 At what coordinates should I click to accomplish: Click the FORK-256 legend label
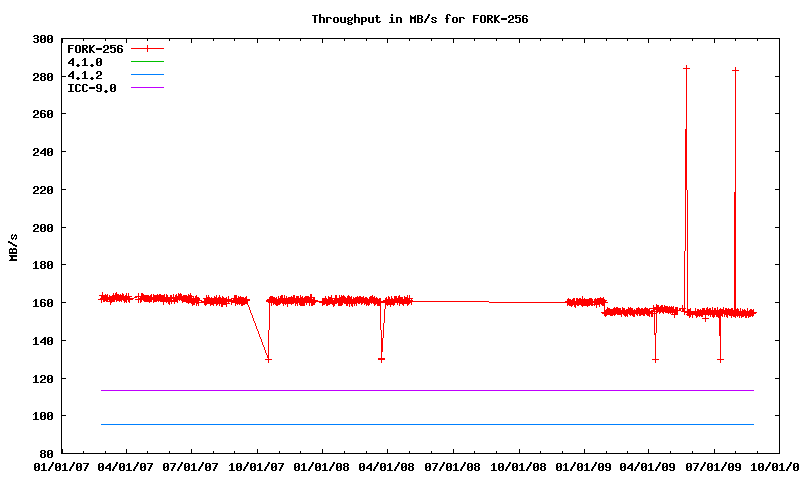click(x=95, y=48)
